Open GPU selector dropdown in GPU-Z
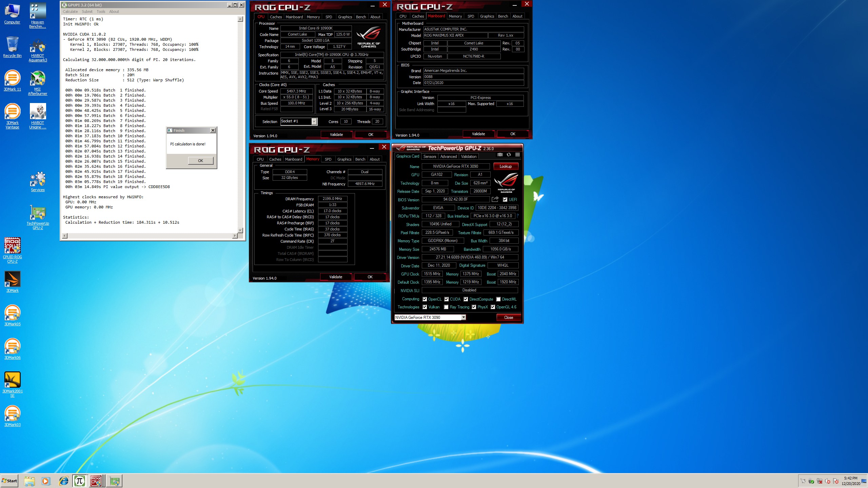Screen dimensions: 868x488 click(x=463, y=318)
